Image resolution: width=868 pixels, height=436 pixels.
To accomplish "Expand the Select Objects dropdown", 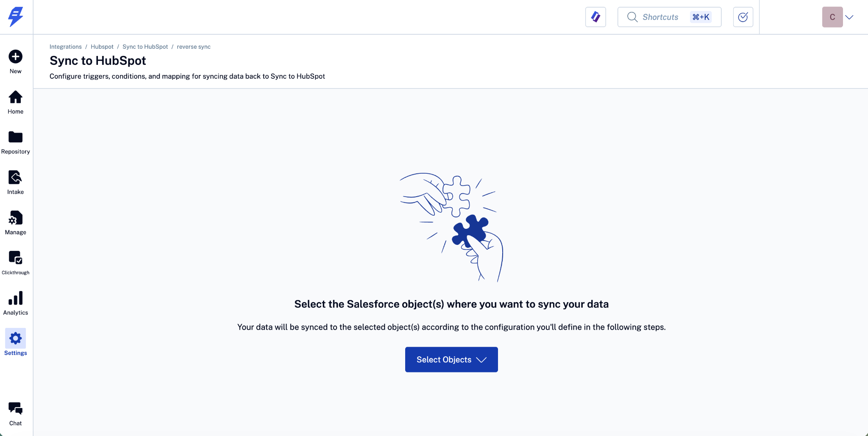I will pyautogui.click(x=451, y=360).
